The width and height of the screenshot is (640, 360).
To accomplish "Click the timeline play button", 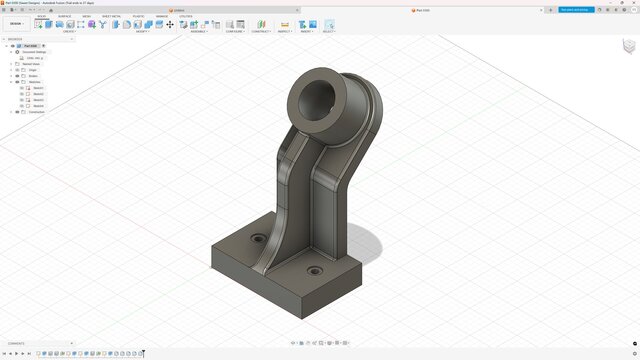I will point(16,353).
